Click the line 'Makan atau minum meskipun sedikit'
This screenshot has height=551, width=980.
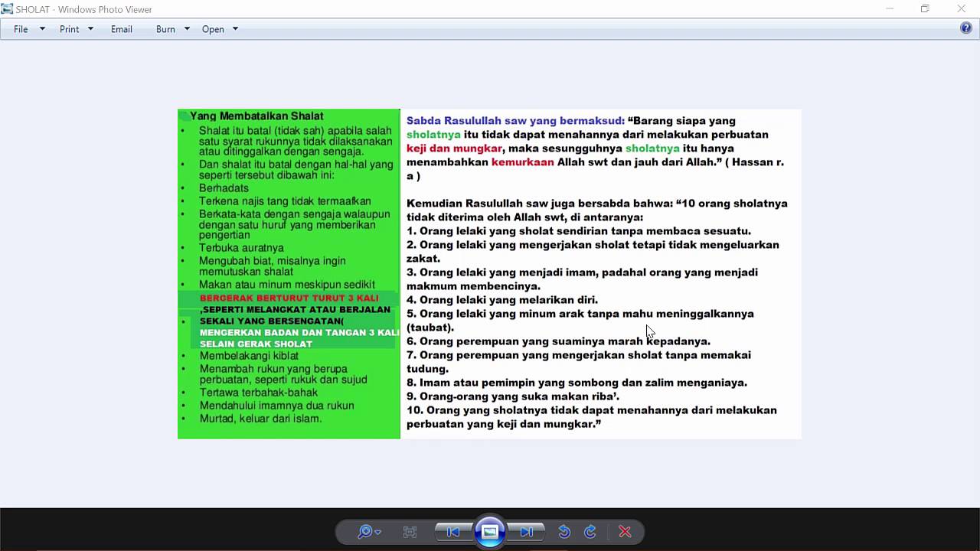click(x=287, y=285)
